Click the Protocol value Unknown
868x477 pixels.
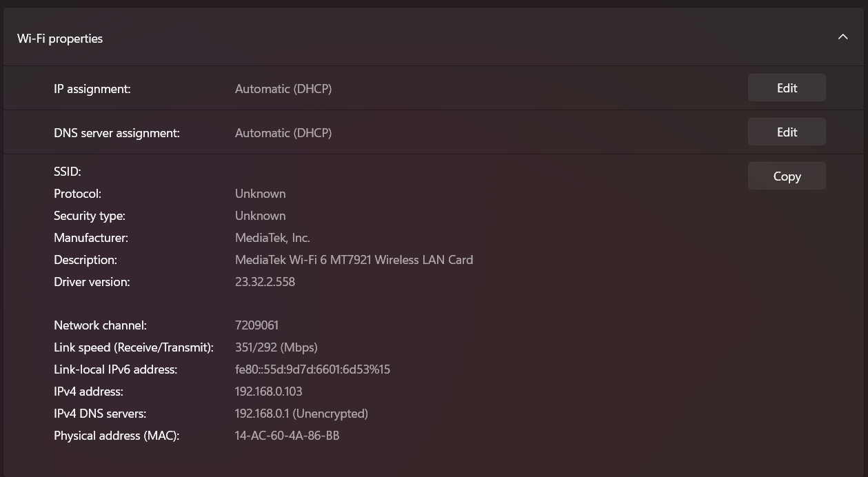coord(260,194)
